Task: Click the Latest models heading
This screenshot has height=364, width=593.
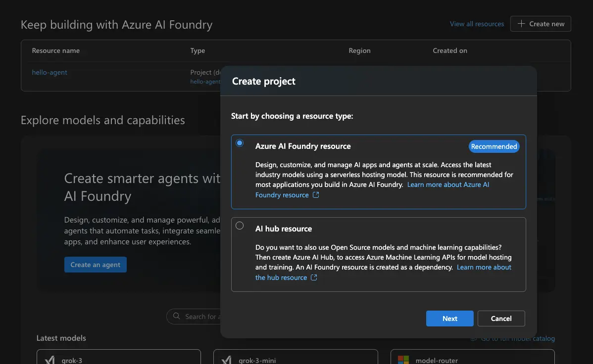Action: (61, 338)
